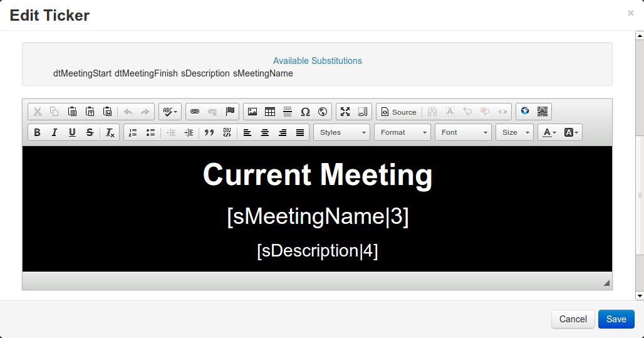Maximize the editor area

[345, 112]
